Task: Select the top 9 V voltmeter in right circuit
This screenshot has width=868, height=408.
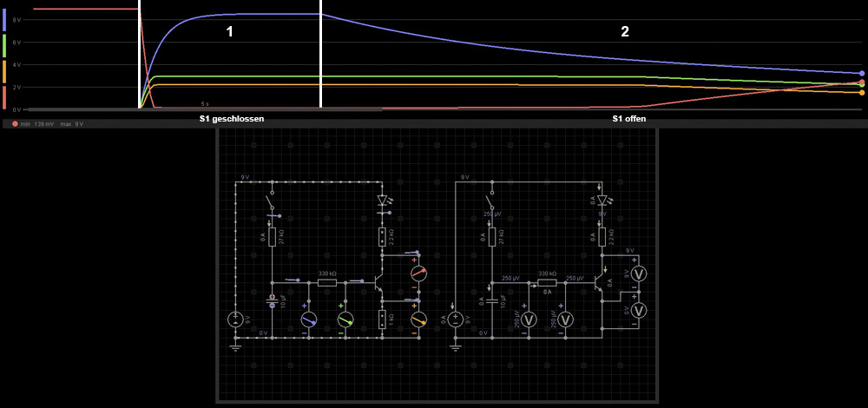Action: pyautogui.click(x=641, y=273)
